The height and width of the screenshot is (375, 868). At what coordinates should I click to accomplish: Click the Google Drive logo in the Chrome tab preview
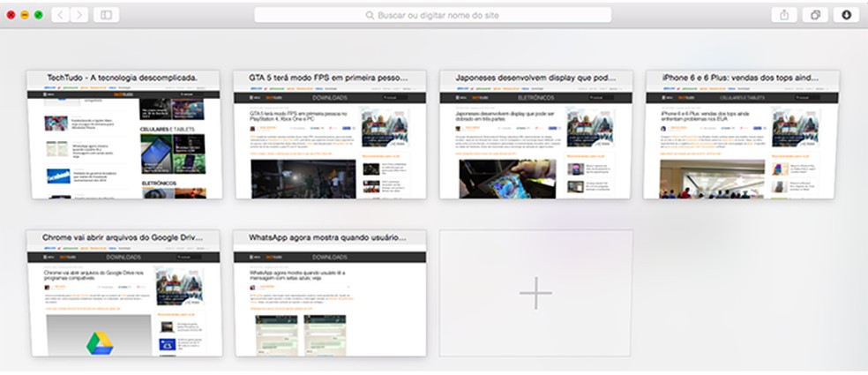100,343
